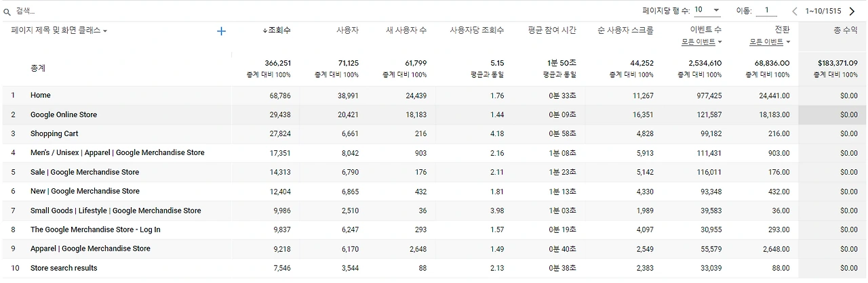Image resolution: width=868 pixels, height=283 pixels.
Task: Sort by 사용자당 조회수 column header
Action: click(x=477, y=30)
